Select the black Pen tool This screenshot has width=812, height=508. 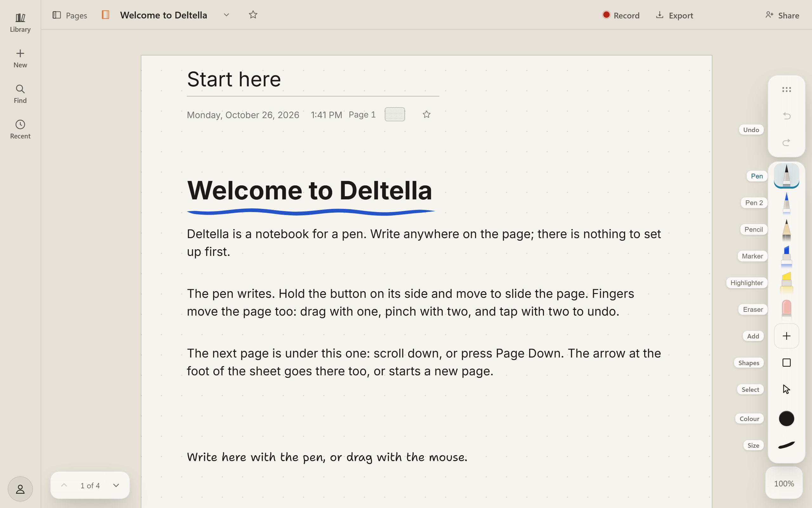(x=787, y=176)
